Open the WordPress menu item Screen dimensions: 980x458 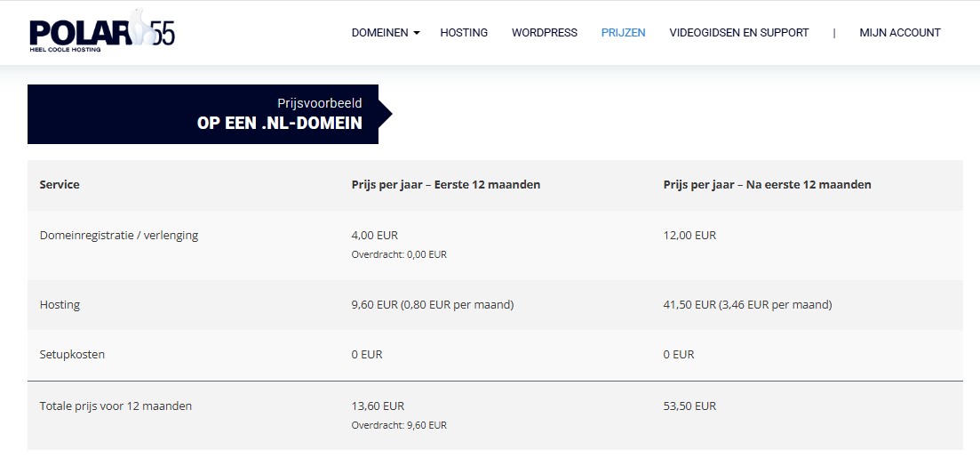click(545, 33)
